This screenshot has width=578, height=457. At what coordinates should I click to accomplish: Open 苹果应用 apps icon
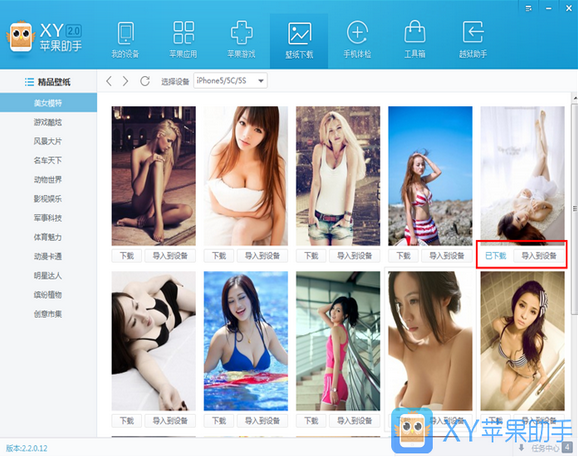[x=183, y=40]
